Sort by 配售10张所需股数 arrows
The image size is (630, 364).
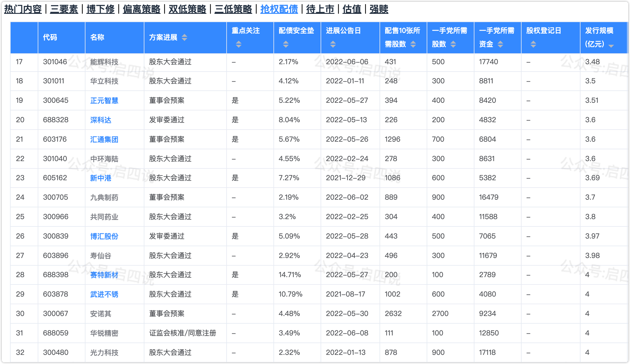[x=413, y=44]
